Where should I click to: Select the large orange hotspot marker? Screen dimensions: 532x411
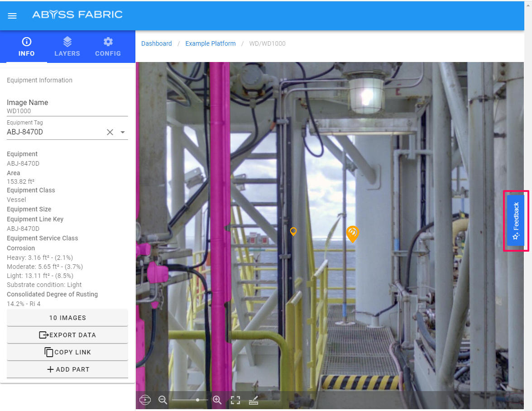(352, 233)
